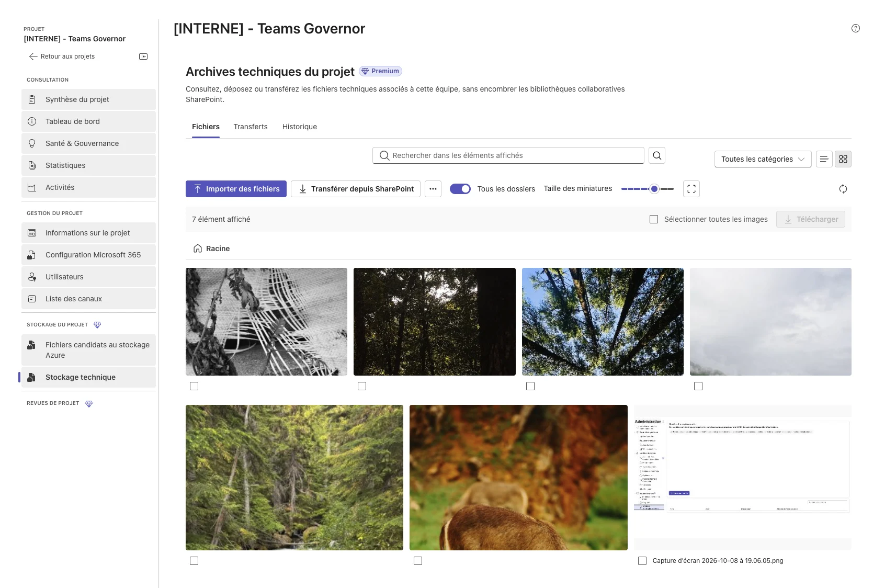Click the search magnifier button

point(657,155)
